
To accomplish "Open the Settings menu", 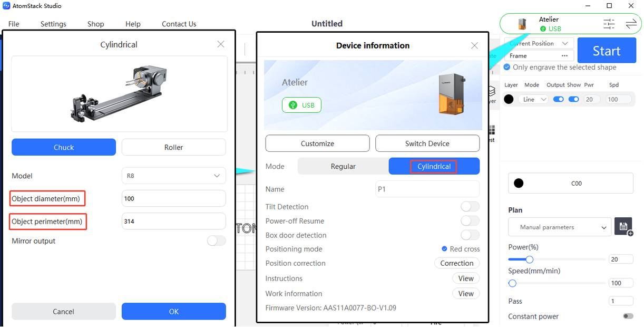I will pyautogui.click(x=53, y=24).
